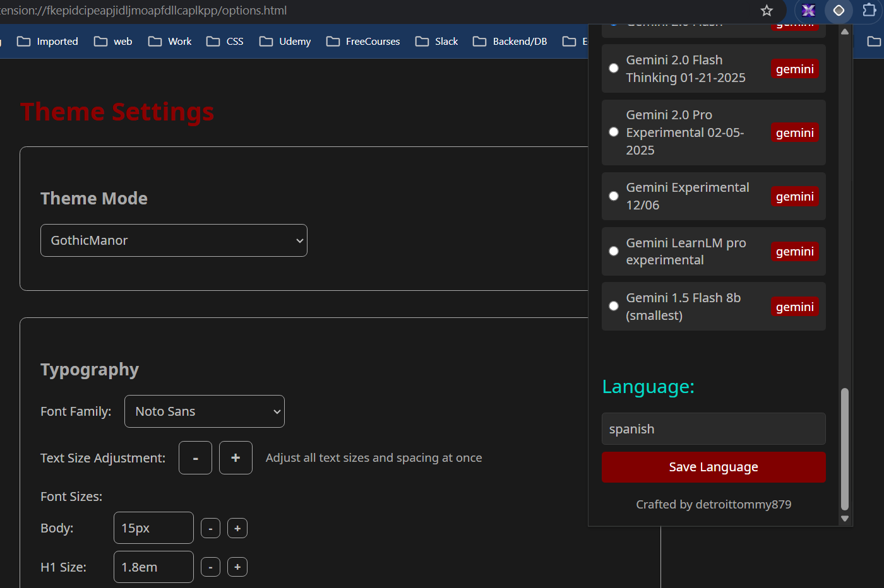Click the popup scrollbar down arrow
Image resolution: width=884 pixels, height=588 pixels.
click(x=845, y=519)
